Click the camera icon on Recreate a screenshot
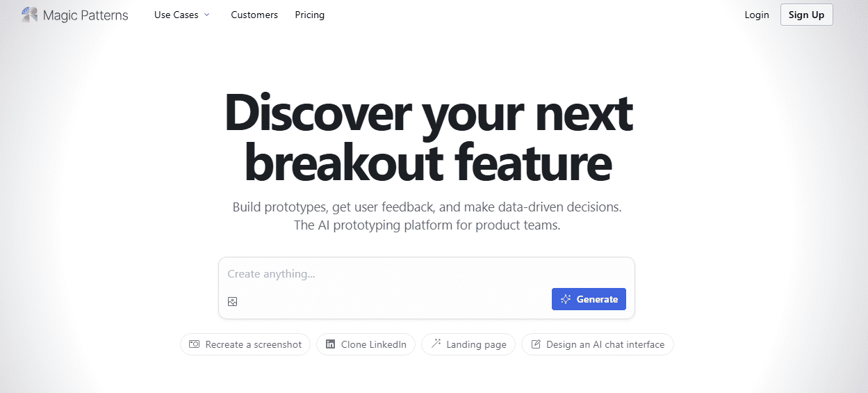 [195, 344]
